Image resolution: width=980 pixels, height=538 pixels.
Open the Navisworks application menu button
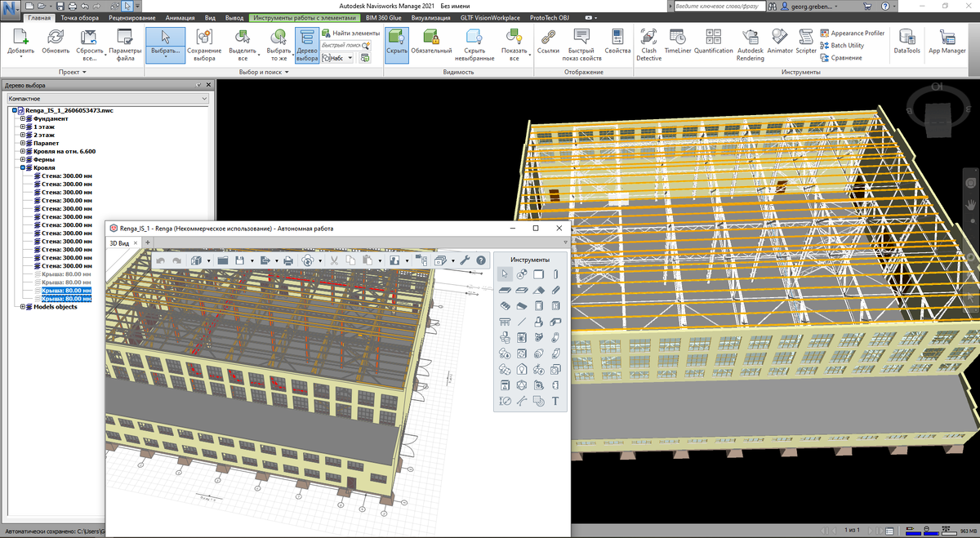(11, 10)
